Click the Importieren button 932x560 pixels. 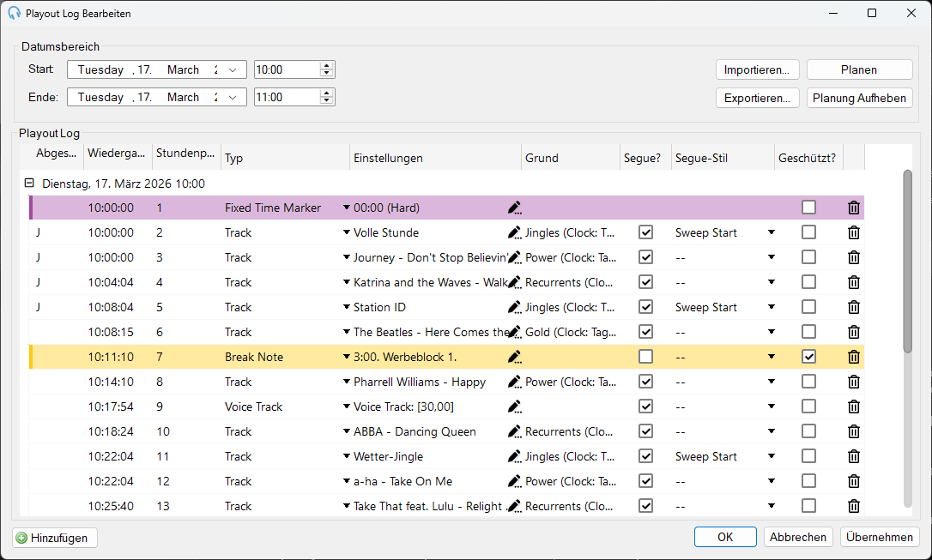(757, 70)
